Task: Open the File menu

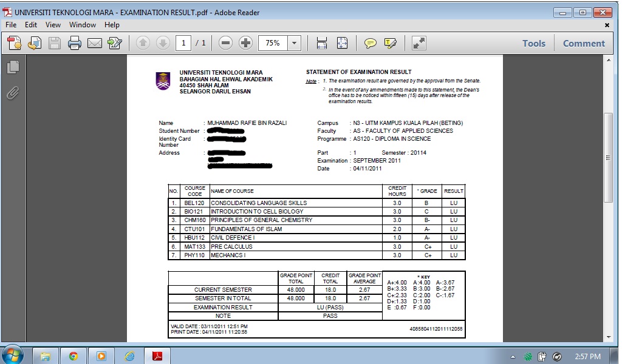Action: pyautogui.click(x=11, y=24)
